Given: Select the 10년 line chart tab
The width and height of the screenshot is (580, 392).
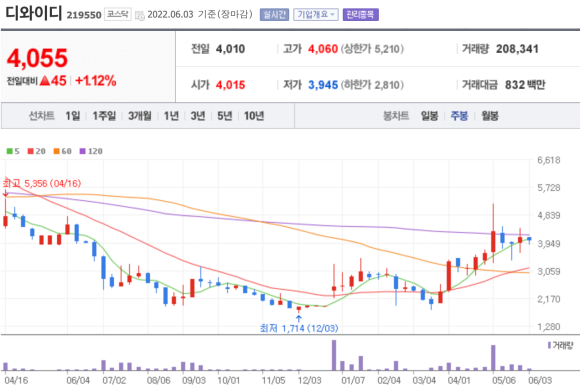Looking at the screenshot, I should (x=254, y=116).
